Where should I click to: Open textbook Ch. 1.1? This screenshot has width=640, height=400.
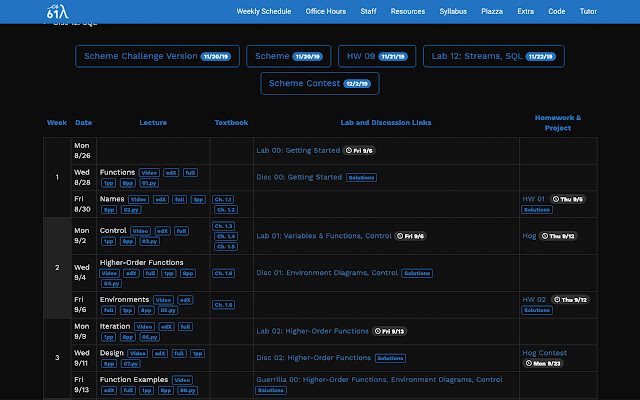pyautogui.click(x=223, y=200)
